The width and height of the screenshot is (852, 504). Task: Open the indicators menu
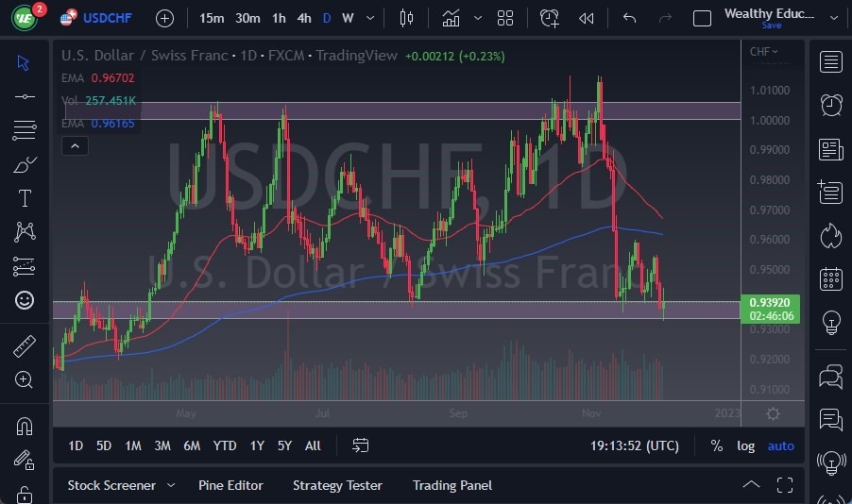451,19
